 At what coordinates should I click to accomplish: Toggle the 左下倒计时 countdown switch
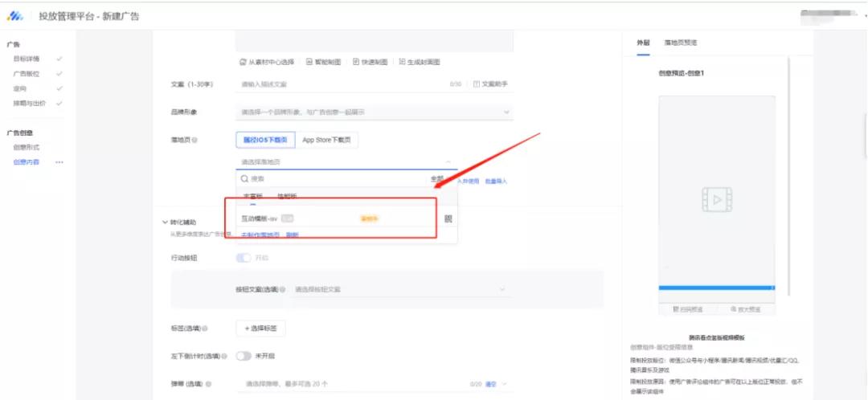(x=244, y=357)
